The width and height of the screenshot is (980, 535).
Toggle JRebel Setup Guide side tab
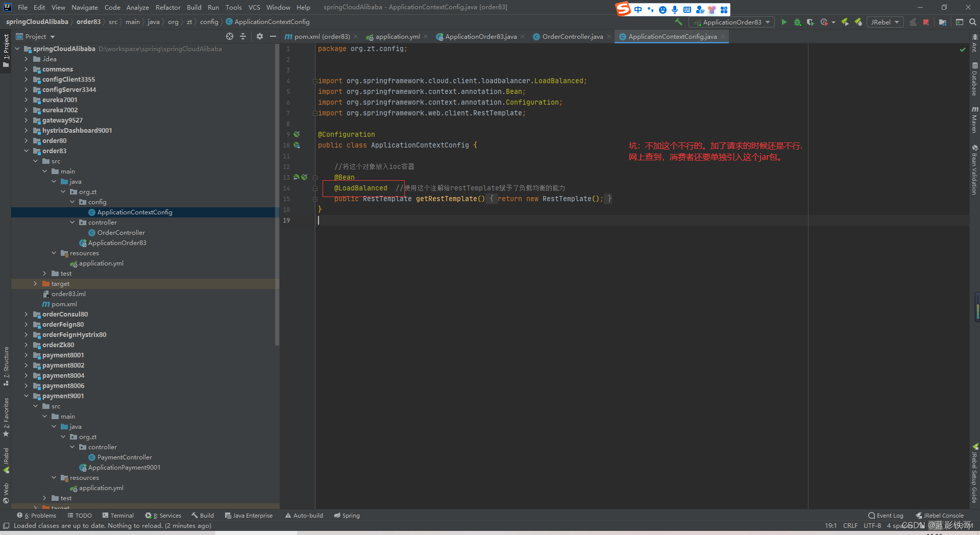point(974,473)
